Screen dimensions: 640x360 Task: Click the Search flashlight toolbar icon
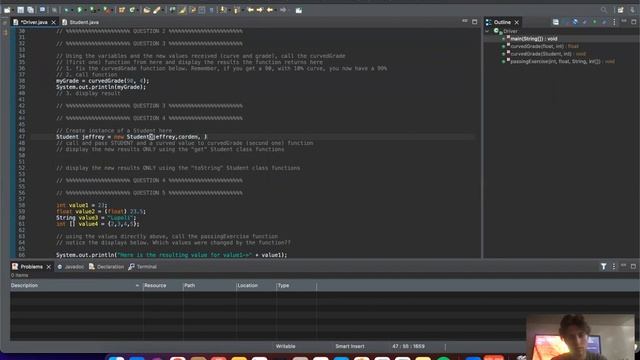point(157,10)
